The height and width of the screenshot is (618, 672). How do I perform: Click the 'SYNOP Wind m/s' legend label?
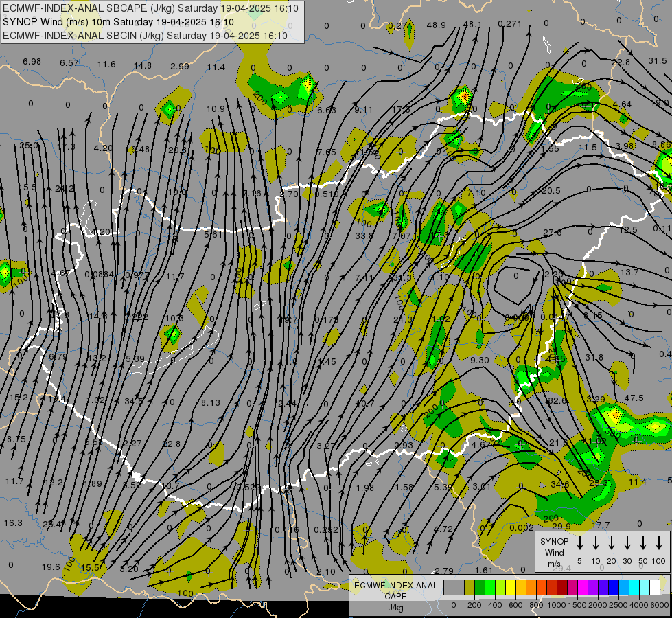(x=554, y=552)
